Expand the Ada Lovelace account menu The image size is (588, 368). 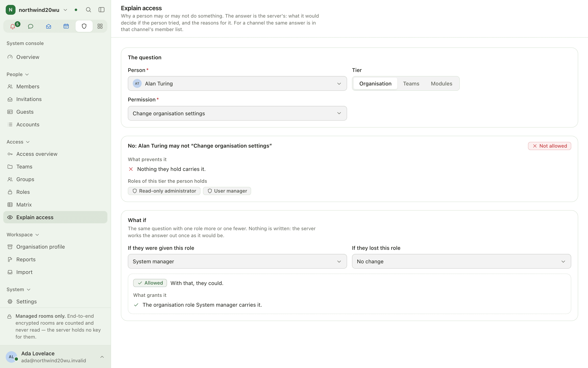[x=102, y=357]
